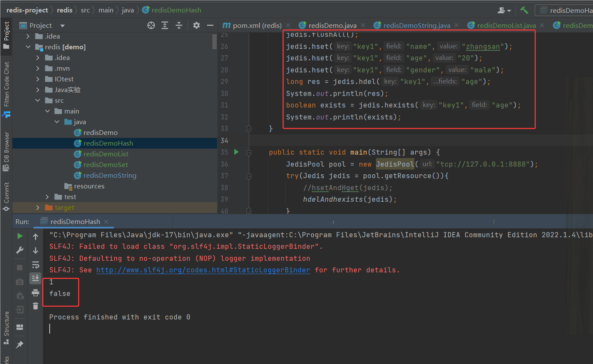Click redis-project breadcrumb
The image size is (593, 364).
click(x=27, y=10)
